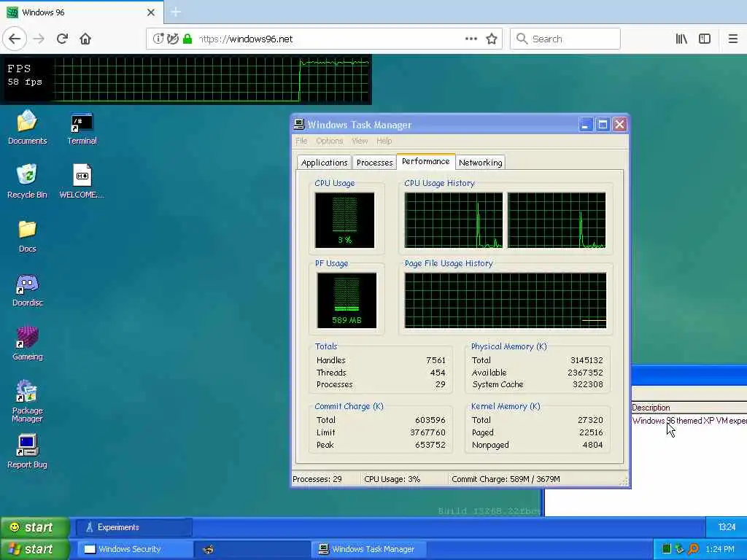Open the Help menu in Task Manager

pyautogui.click(x=384, y=141)
